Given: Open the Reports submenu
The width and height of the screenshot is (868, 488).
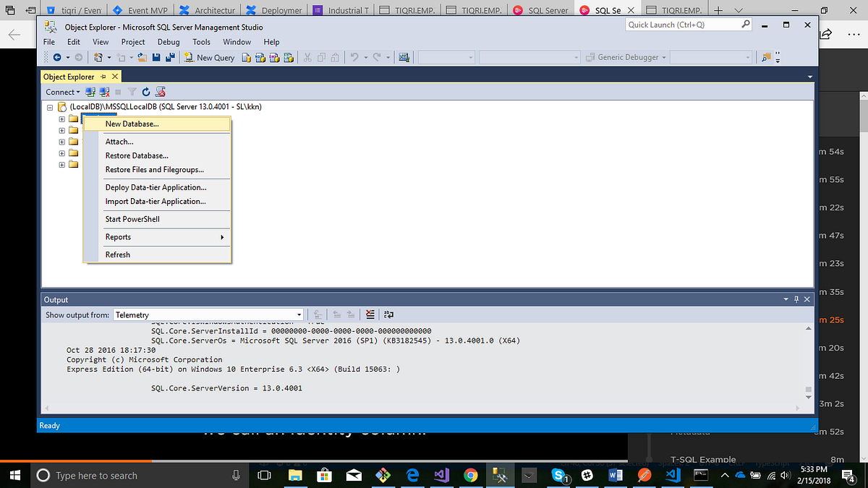Looking at the screenshot, I should coord(157,237).
